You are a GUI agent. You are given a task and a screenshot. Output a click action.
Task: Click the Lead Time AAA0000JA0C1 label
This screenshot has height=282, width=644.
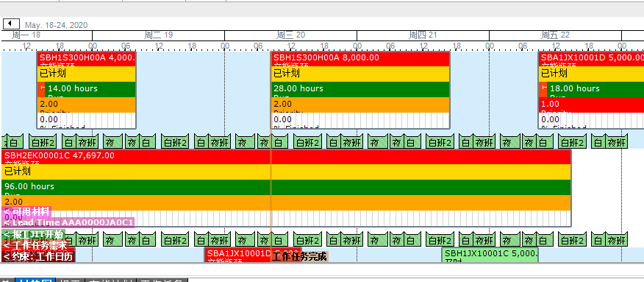click(68, 223)
